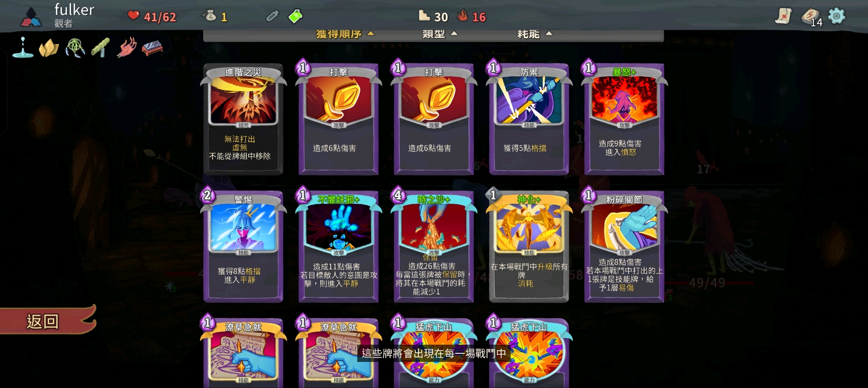Viewport: 868px width, 388px height.
Task: Inspect the bamboo stalk relic
Action: coord(101,47)
